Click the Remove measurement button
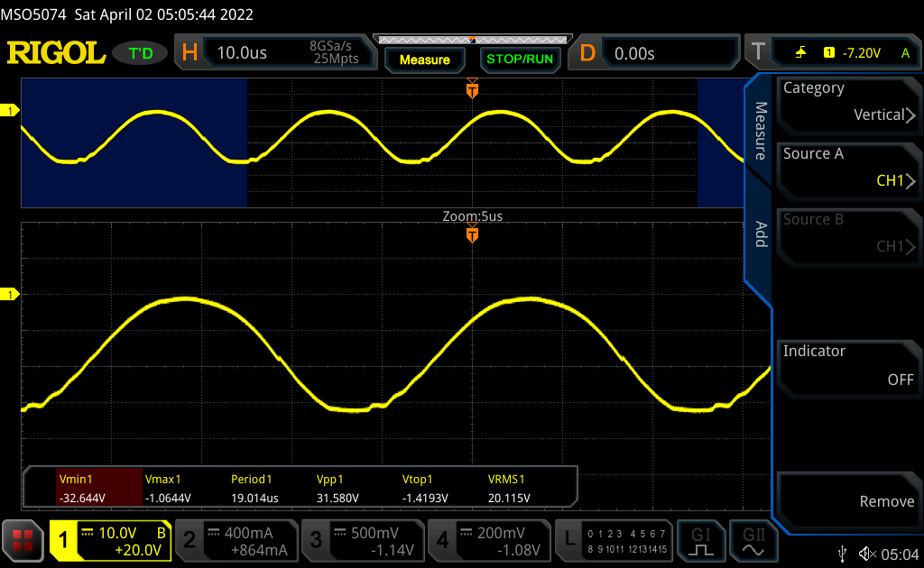This screenshot has width=924, height=568. [x=848, y=499]
